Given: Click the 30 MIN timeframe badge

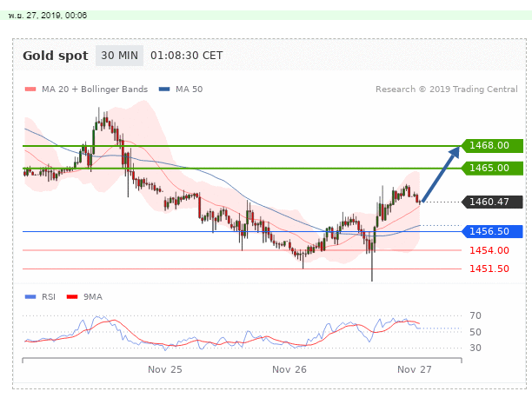Looking at the screenshot, I should (119, 56).
